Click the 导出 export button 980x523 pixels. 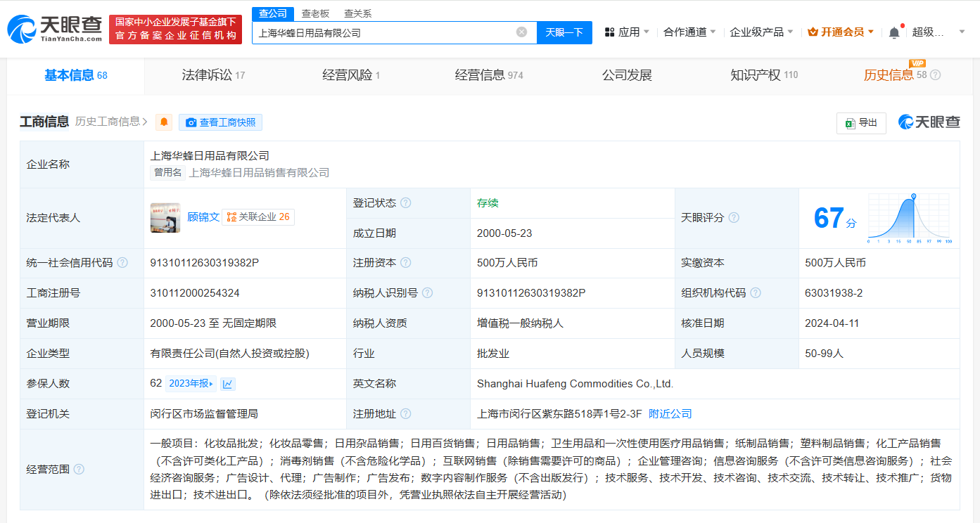861,123
